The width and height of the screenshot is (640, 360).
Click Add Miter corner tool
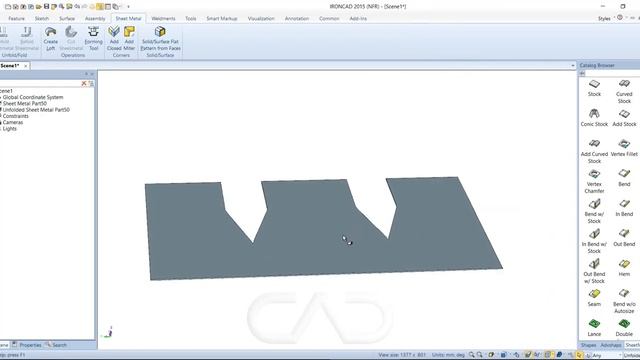tap(129, 39)
